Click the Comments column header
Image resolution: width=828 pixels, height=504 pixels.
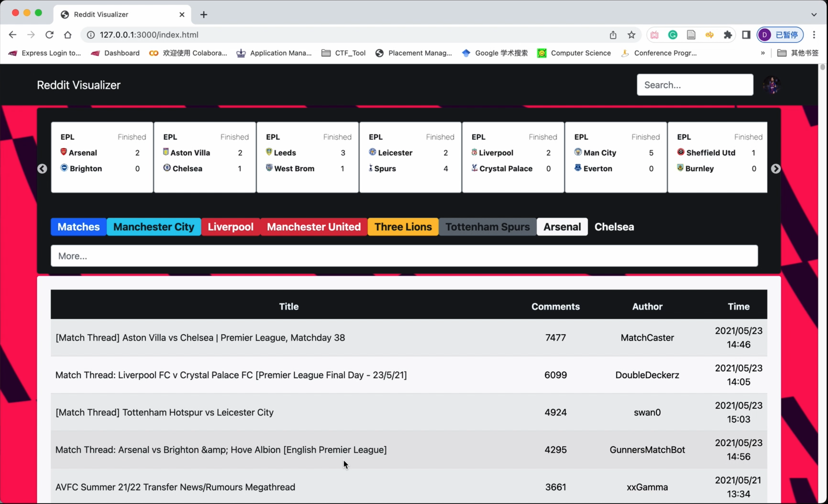(556, 307)
